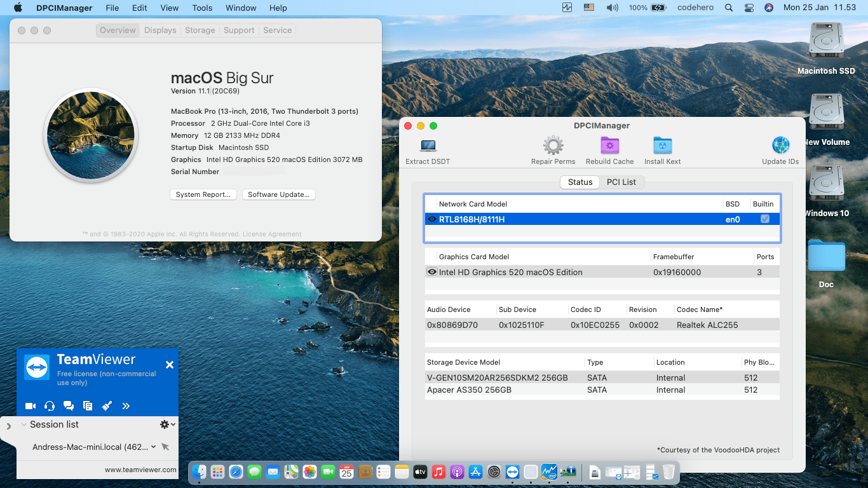Open Podcasts from the Dock
Image resolution: width=868 pixels, height=488 pixels.
tap(457, 471)
